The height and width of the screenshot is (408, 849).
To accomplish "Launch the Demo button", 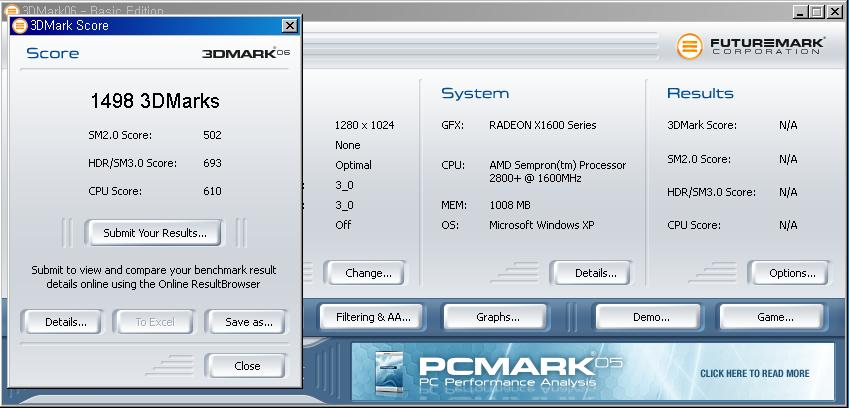I will coord(651,317).
